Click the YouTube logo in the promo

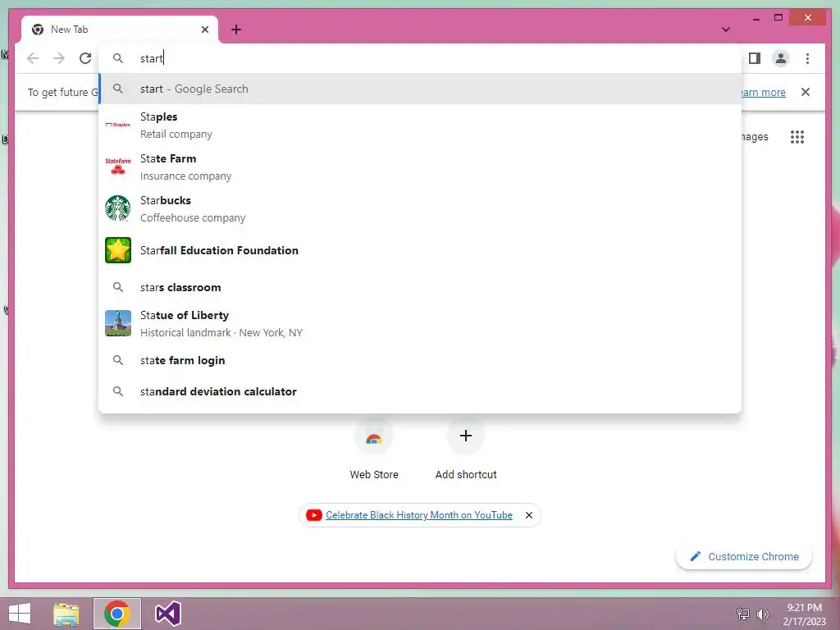coord(314,515)
